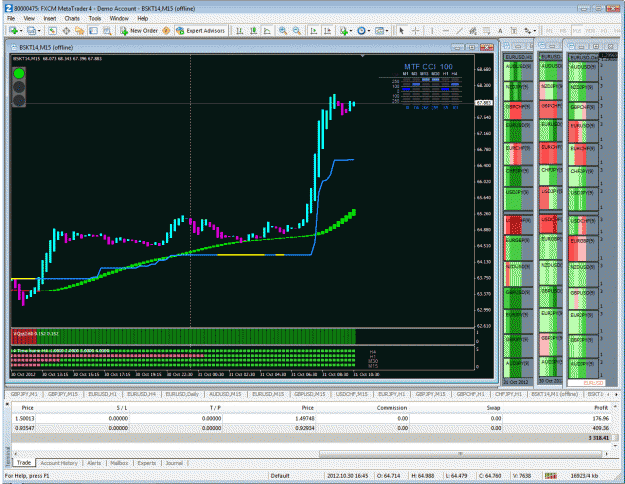625x484 pixels.
Task: Open the EURUSD,Daily chart tab
Action: click(182, 394)
